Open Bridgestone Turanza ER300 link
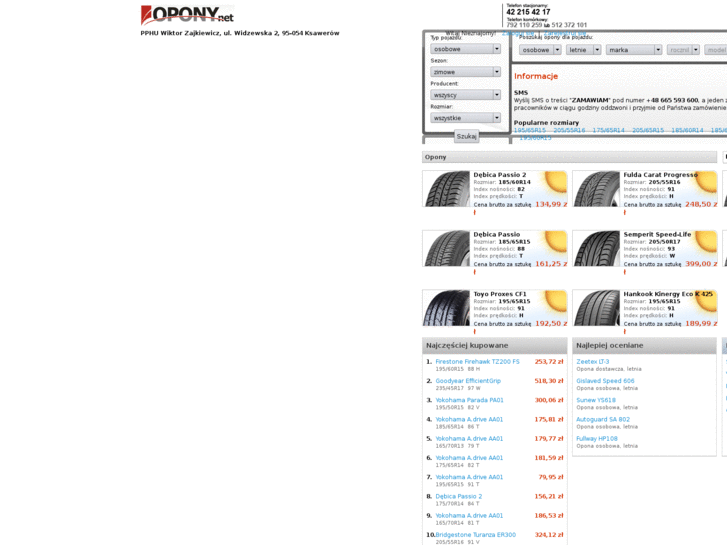The image size is (727, 545). click(476, 535)
